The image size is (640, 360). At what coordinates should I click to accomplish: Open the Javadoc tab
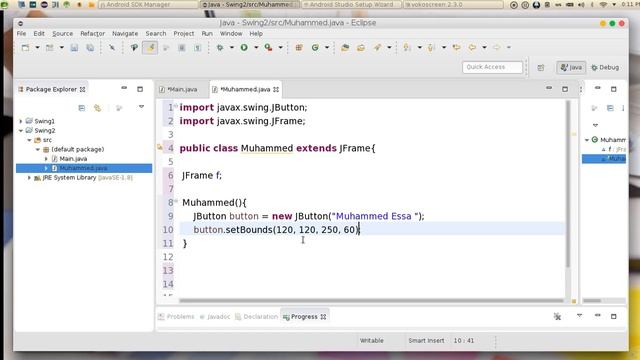pyautogui.click(x=215, y=317)
